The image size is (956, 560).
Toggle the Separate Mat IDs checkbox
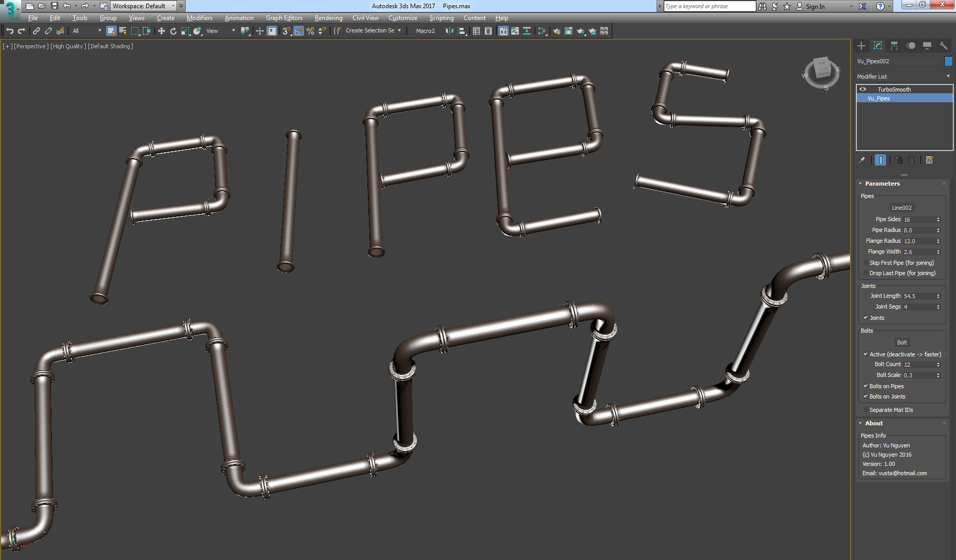coord(865,410)
